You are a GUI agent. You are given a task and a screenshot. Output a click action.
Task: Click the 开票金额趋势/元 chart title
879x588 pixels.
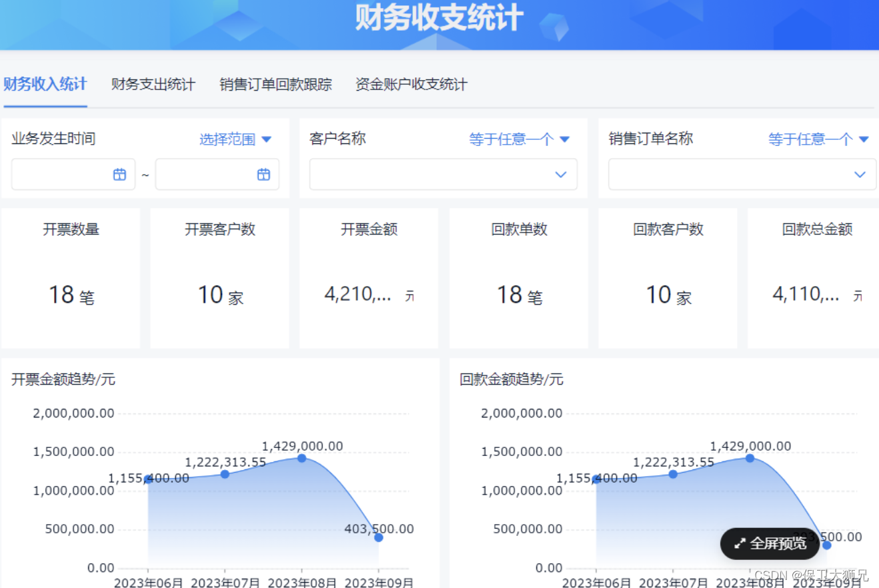pyautogui.click(x=63, y=379)
